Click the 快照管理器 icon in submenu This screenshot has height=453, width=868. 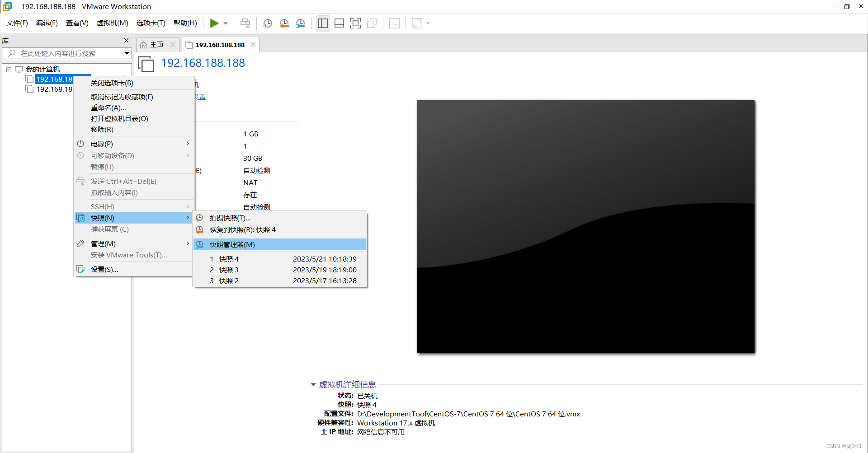(199, 245)
